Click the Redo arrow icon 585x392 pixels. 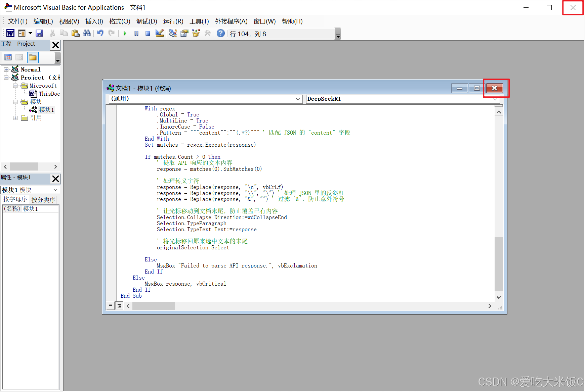point(112,33)
